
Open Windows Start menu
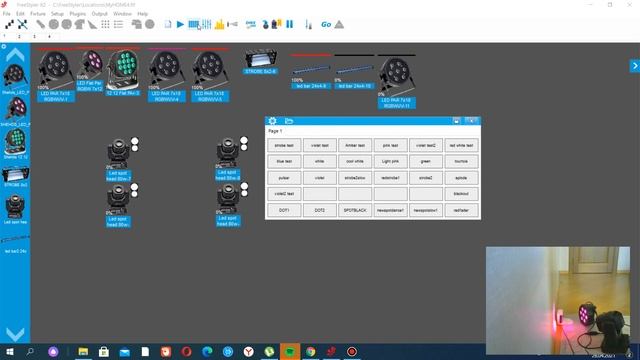[x=10, y=351]
